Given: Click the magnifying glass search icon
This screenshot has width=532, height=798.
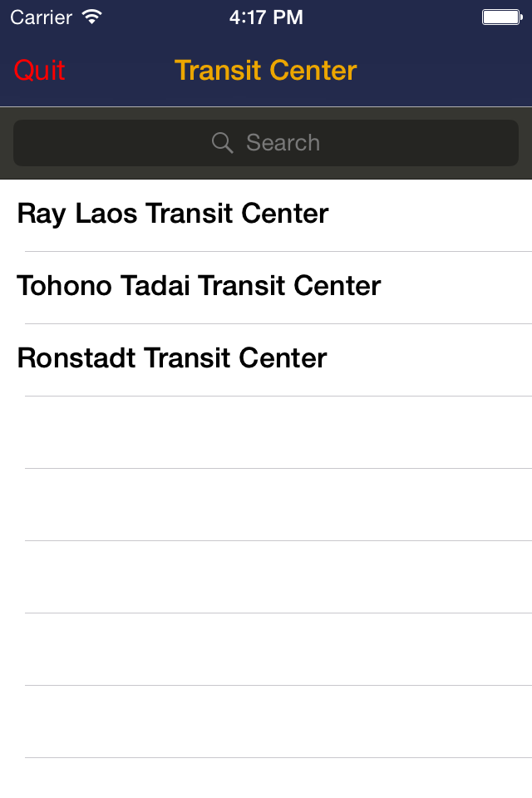Looking at the screenshot, I should [x=222, y=143].
